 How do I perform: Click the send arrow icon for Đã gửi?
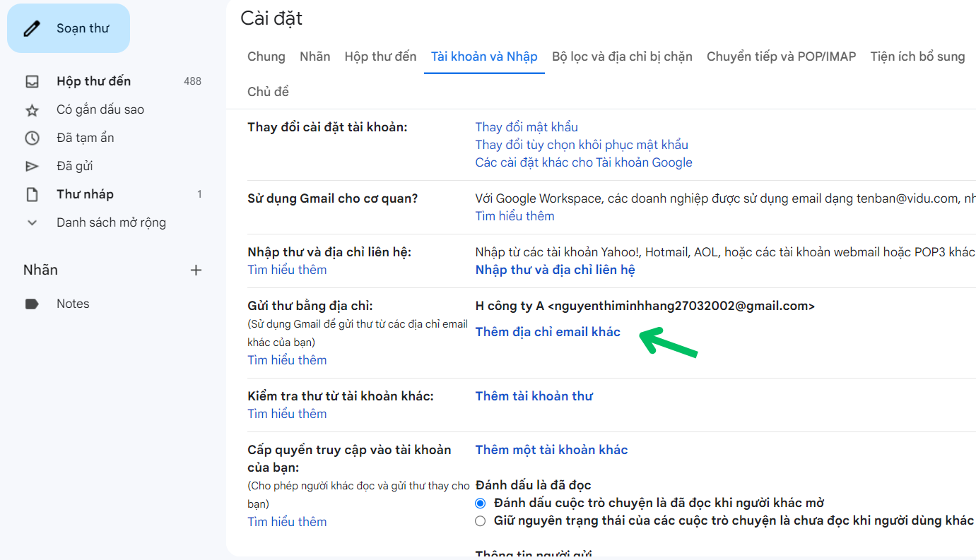point(32,166)
